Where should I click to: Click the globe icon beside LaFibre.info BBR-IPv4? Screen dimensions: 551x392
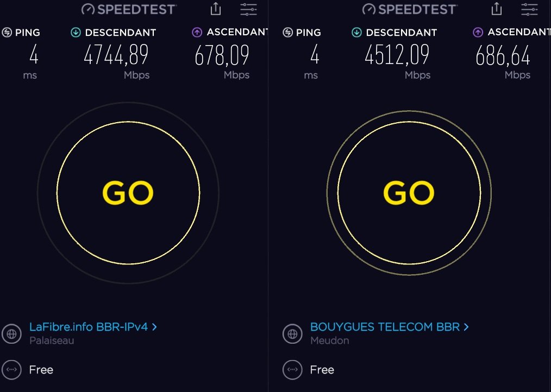pyautogui.click(x=11, y=333)
